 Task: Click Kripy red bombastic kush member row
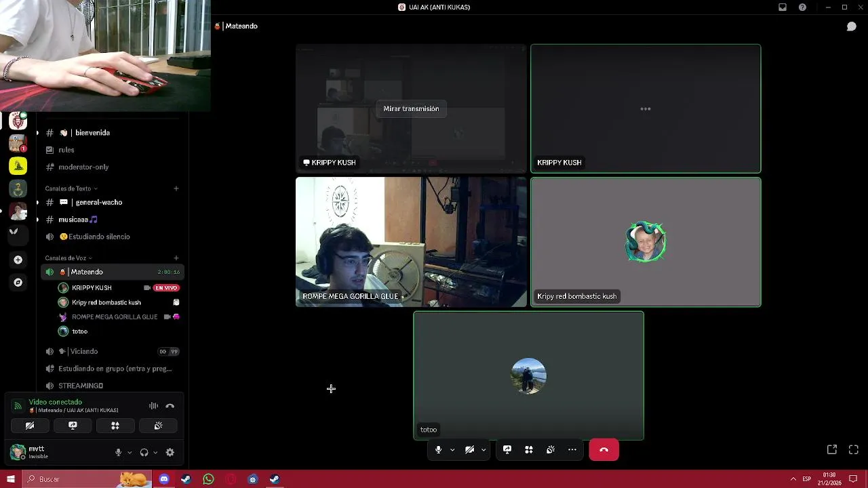(119, 302)
